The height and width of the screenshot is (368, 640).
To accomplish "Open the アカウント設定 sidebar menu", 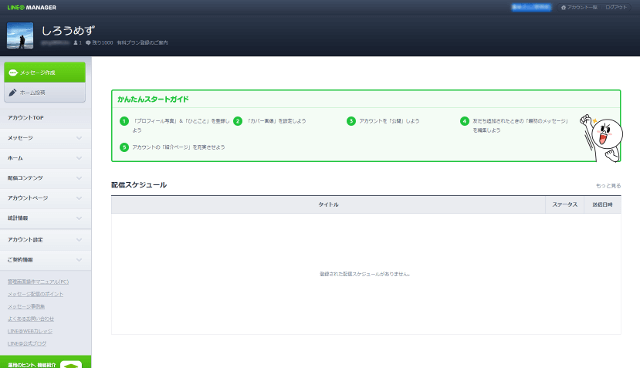I will click(46, 239).
